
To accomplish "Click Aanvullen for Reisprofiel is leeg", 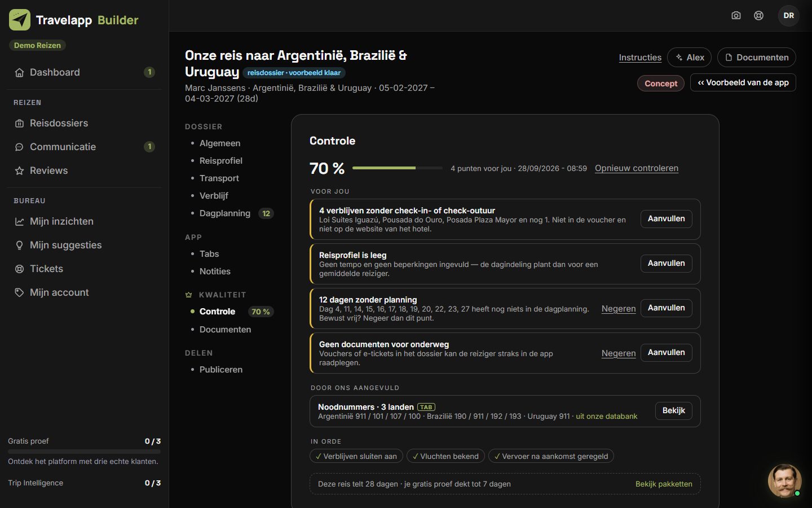I will (666, 264).
